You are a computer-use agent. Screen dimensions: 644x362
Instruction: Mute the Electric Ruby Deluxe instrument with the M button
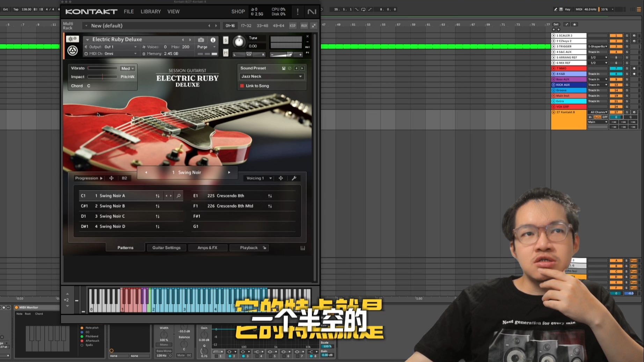point(226,53)
